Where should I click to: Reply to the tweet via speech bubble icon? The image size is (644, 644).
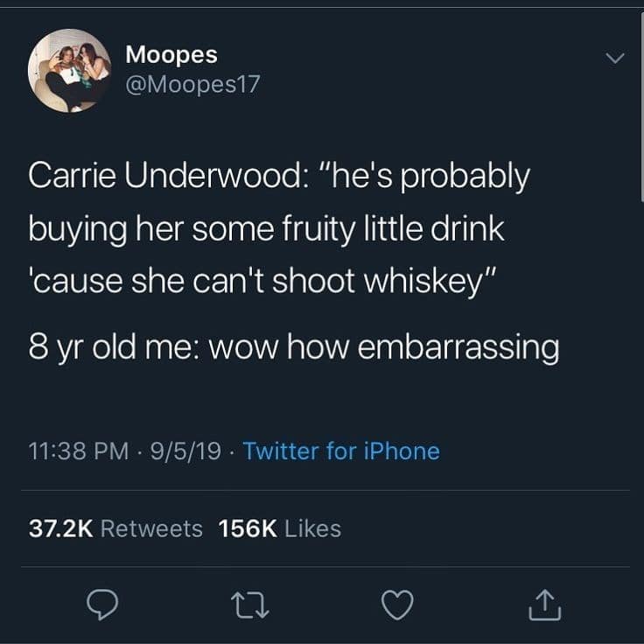(x=102, y=604)
